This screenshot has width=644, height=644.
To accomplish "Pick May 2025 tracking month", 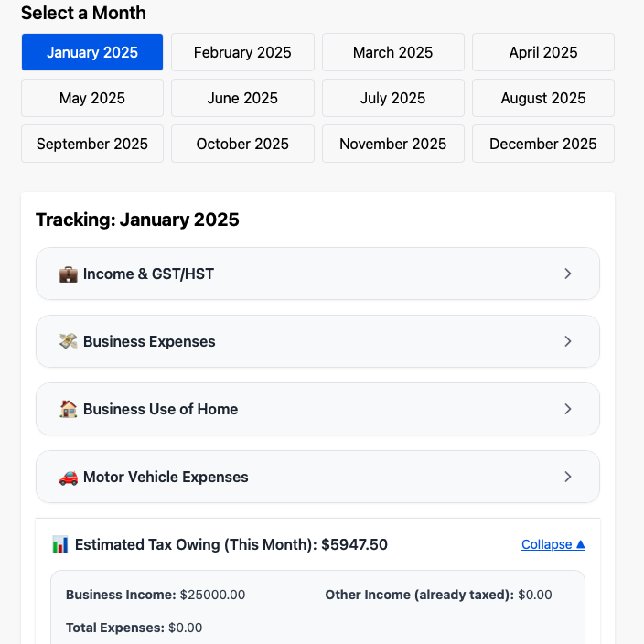I will 92,98.
